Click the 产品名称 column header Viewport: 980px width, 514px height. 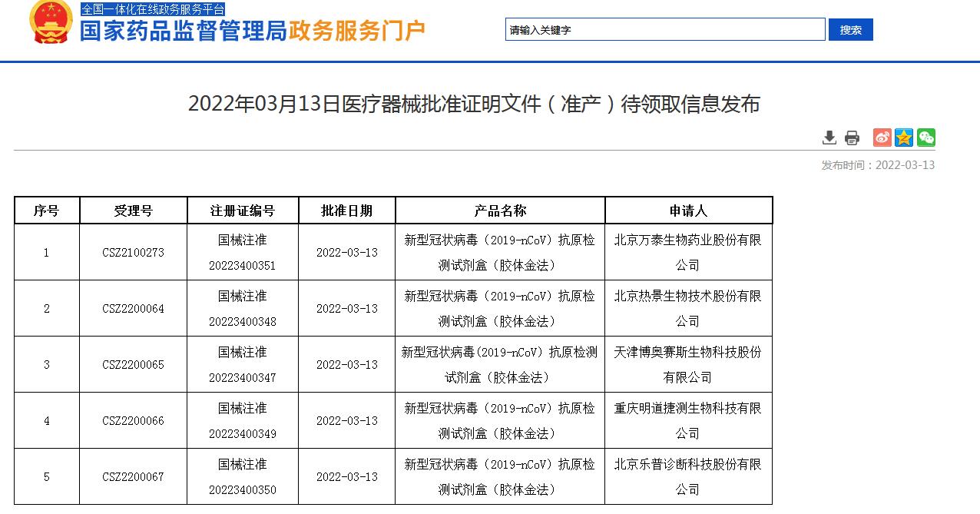click(x=499, y=210)
